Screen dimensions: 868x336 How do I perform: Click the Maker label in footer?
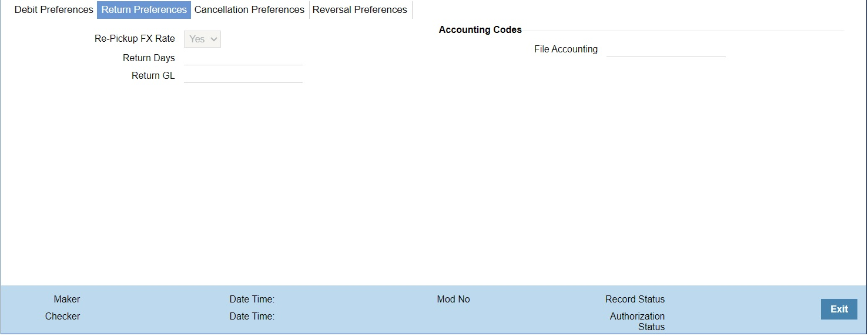(x=66, y=299)
